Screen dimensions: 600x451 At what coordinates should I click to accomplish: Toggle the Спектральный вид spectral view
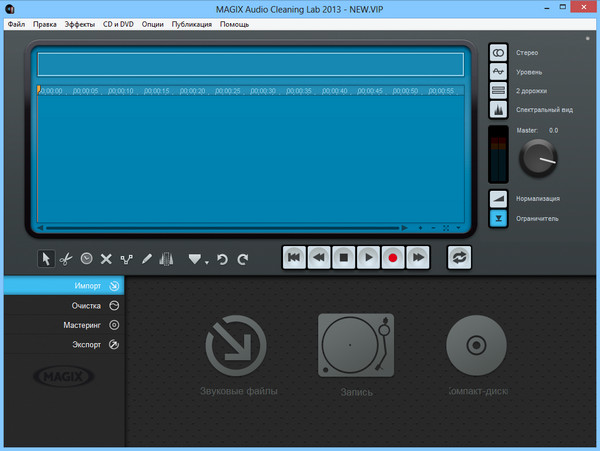pos(498,109)
